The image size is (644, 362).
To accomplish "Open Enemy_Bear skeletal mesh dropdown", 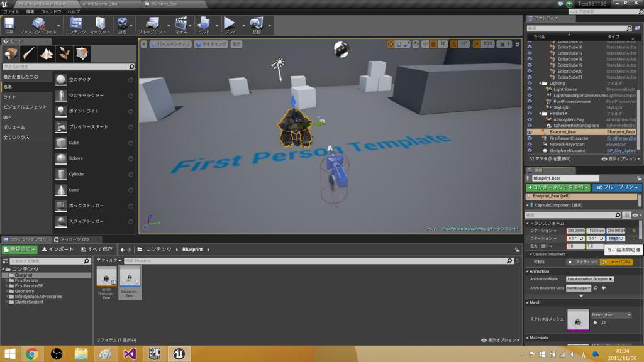I will tap(611, 315).
